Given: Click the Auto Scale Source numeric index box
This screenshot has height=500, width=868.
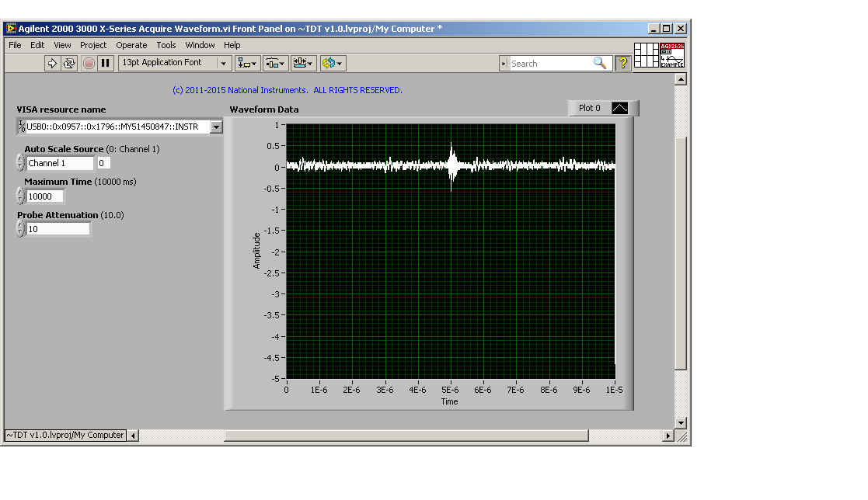Looking at the screenshot, I should 103,163.
